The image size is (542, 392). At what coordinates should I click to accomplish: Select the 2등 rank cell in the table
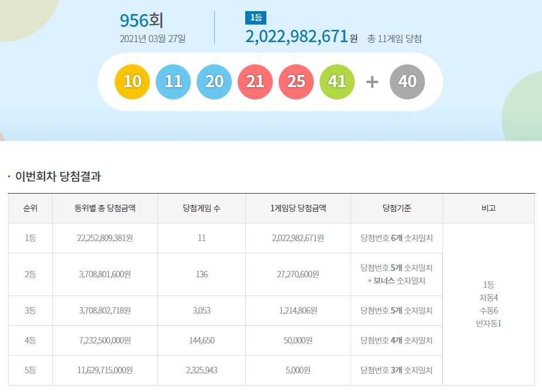30,274
